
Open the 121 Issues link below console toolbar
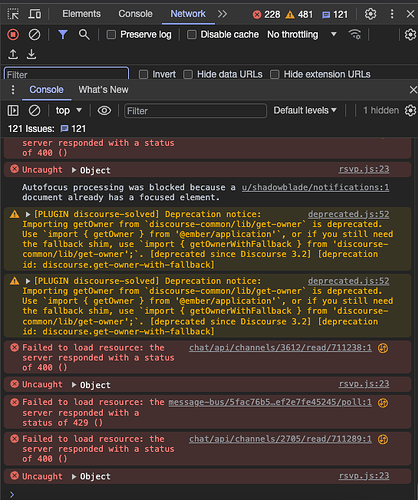coord(47,129)
